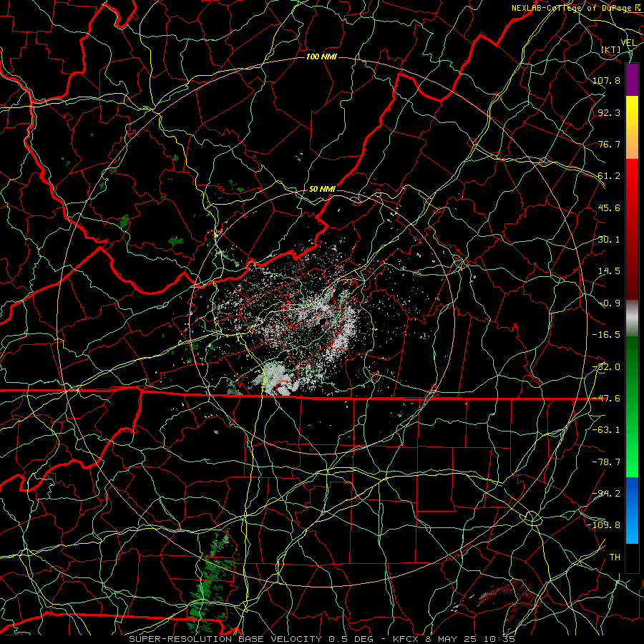Click the -0.9 velocity scale value
Screen dimensions: 644x644
[609, 303]
